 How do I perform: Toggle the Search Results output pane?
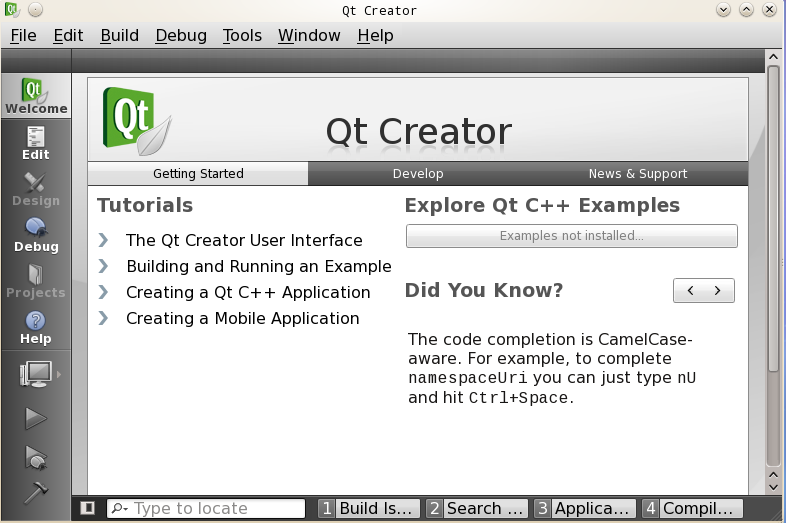[476, 508]
